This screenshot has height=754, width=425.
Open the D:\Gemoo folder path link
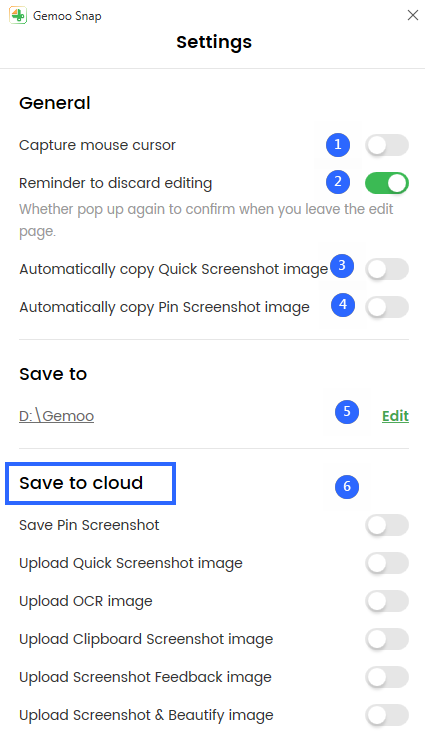click(x=56, y=416)
